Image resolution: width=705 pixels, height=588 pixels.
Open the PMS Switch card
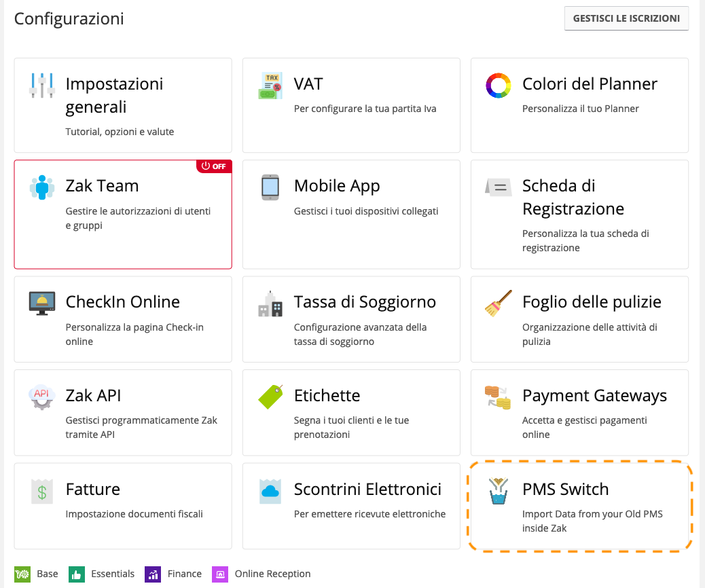click(x=579, y=507)
